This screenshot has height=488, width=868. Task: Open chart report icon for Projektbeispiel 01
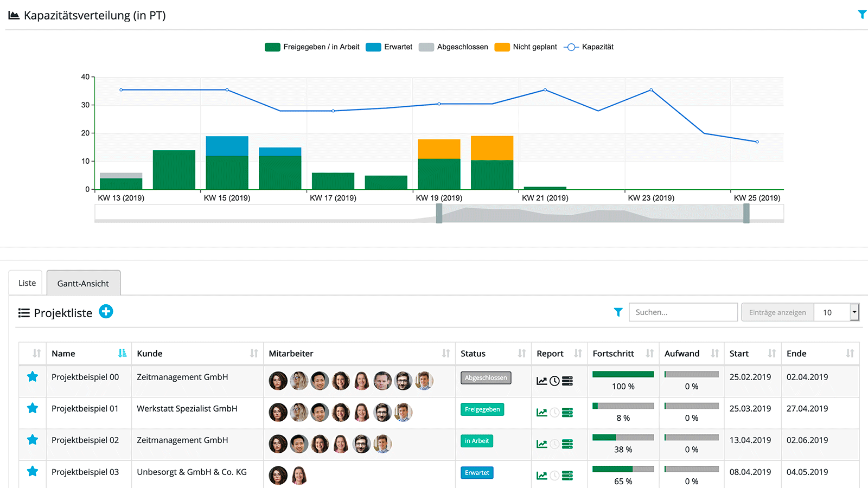pyautogui.click(x=541, y=413)
